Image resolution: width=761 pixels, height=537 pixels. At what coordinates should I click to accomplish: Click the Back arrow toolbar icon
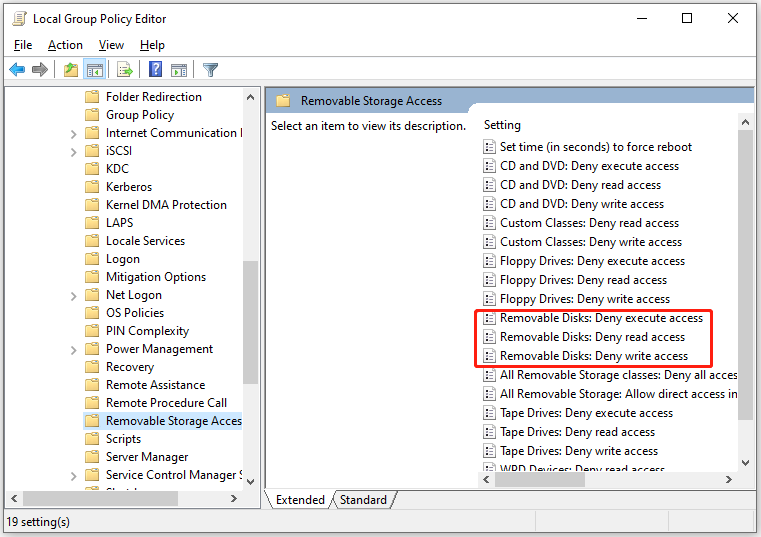coord(17,69)
